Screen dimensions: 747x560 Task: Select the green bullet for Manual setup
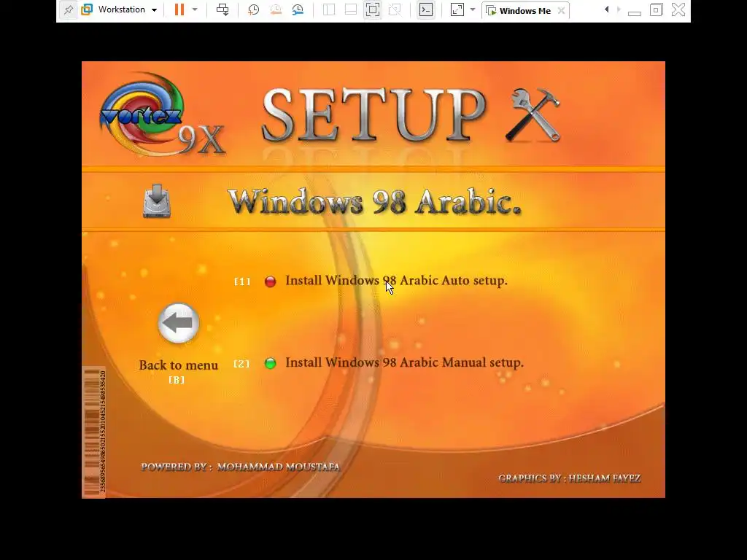pos(270,363)
